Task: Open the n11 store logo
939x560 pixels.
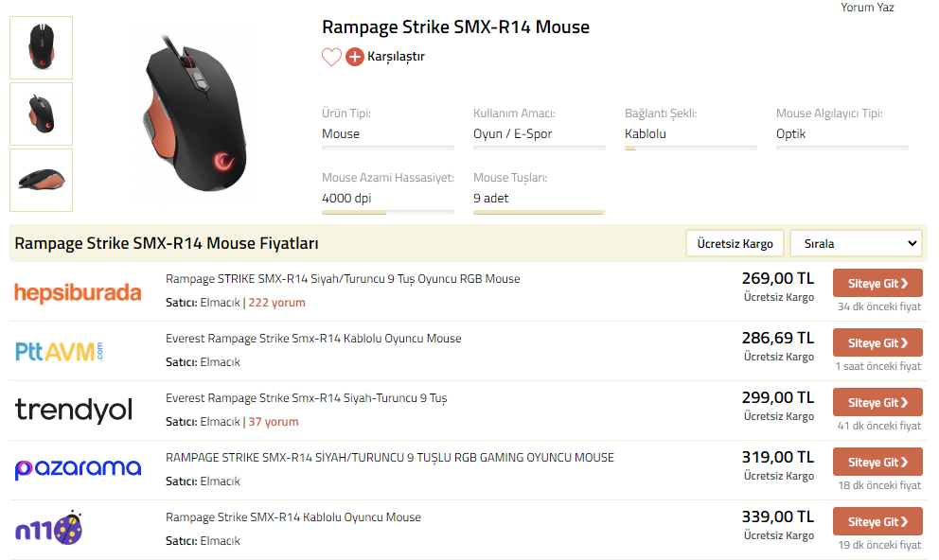Action: (48, 529)
